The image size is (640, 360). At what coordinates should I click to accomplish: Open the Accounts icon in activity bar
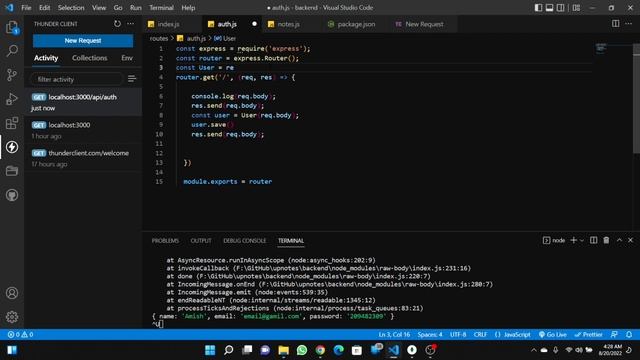click(12, 293)
